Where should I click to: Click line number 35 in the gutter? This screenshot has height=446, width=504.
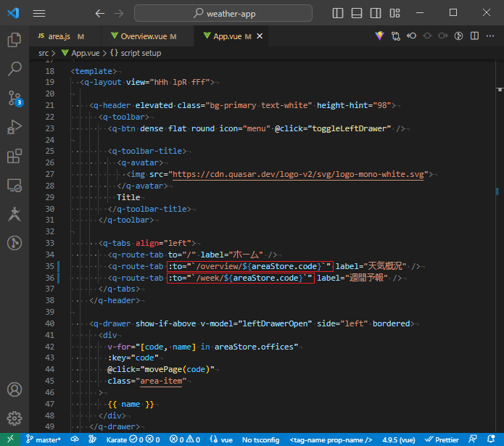pyautogui.click(x=49, y=266)
